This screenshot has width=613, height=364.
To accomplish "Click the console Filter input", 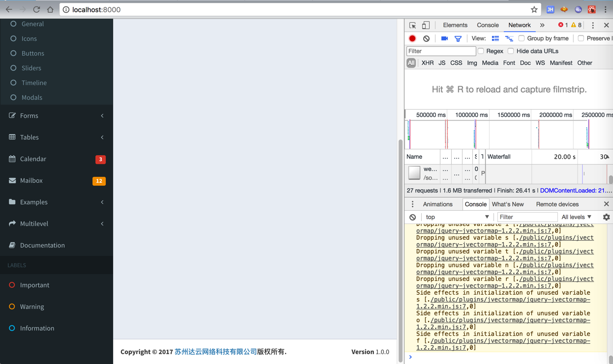I will 527,217.
